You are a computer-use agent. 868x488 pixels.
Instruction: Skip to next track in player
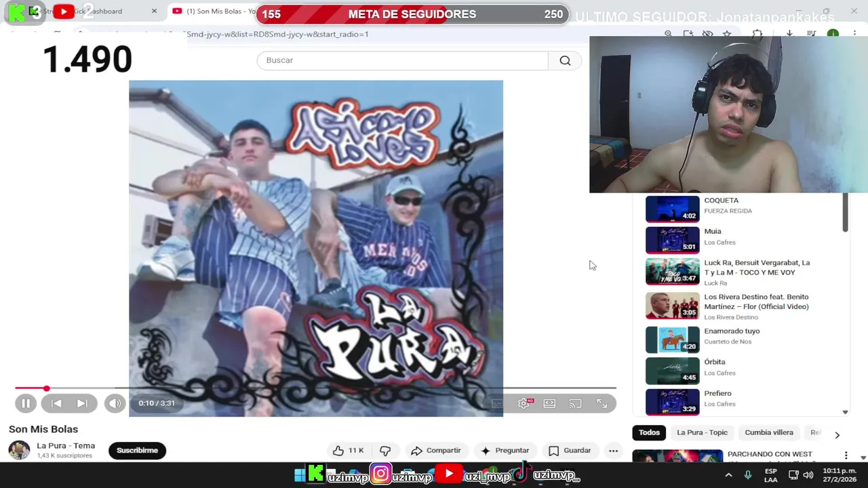pyautogui.click(x=82, y=403)
